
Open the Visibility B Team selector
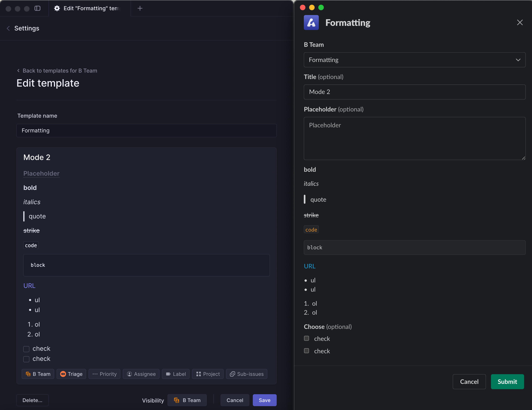pos(187,400)
